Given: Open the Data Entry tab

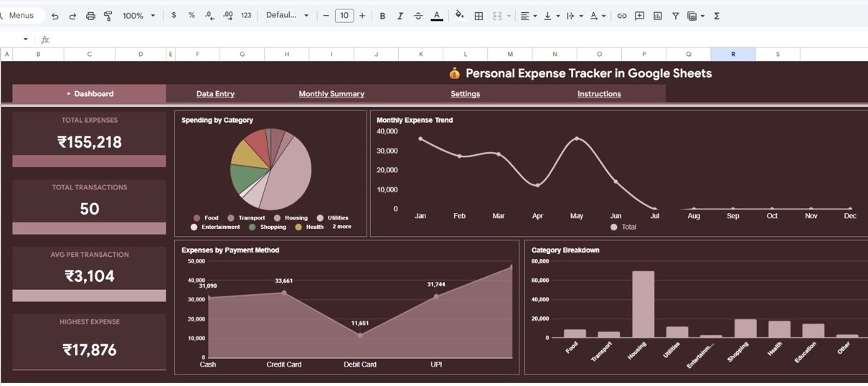Looking at the screenshot, I should [x=215, y=94].
